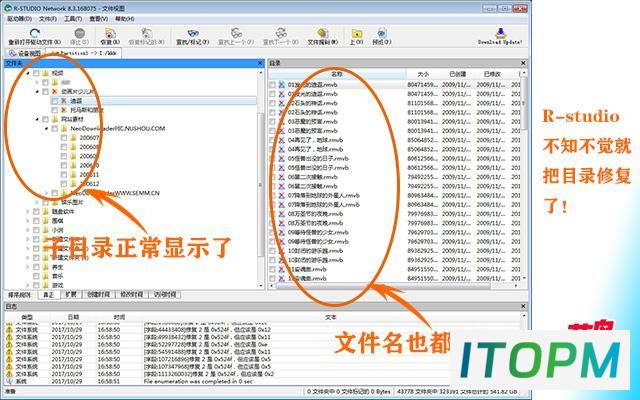Image resolution: width=640 pixels, height=400 pixels.
Task: Click the red X icon beside 托马斯和朋友
Action: pyautogui.click(x=64, y=110)
